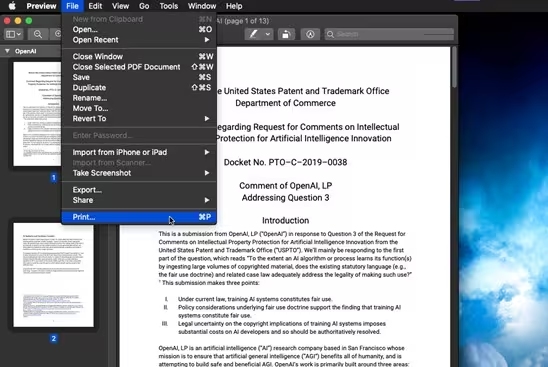Expand the Share submenu
This screenshot has height=367, width=548.
point(139,200)
